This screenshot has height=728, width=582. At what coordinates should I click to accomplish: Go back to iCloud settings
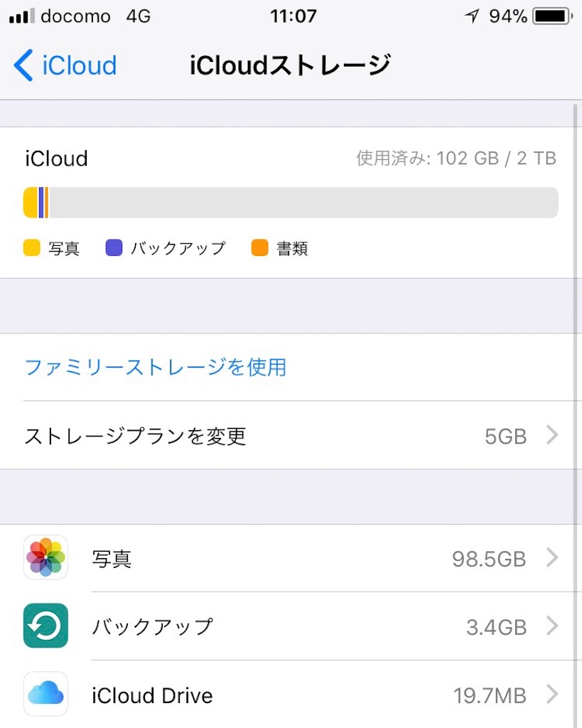65,65
